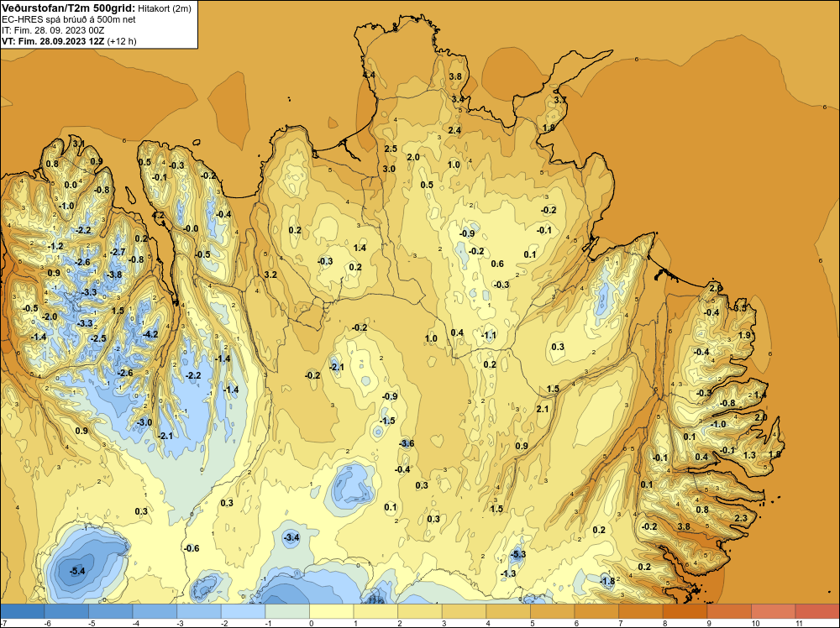Select the legend swatch between -1 and 0
Image resolution: width=840 pixels, height=628 pixels.
click(x=287, y=611)
